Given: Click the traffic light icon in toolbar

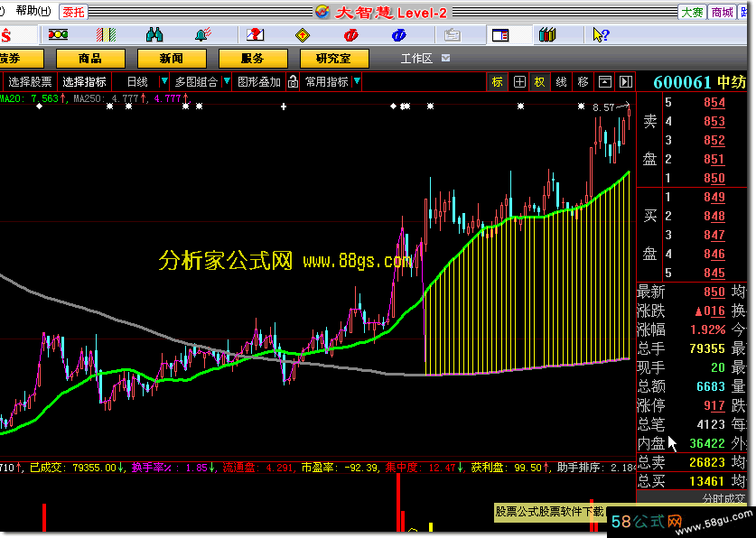Looking at the screenshot, I should coord(59,35).
